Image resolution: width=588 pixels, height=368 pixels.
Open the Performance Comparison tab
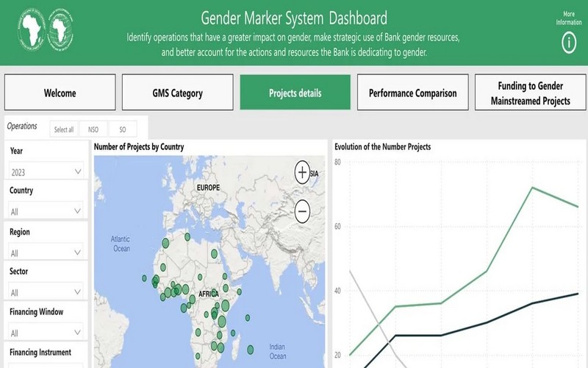[x=413, y=93]
